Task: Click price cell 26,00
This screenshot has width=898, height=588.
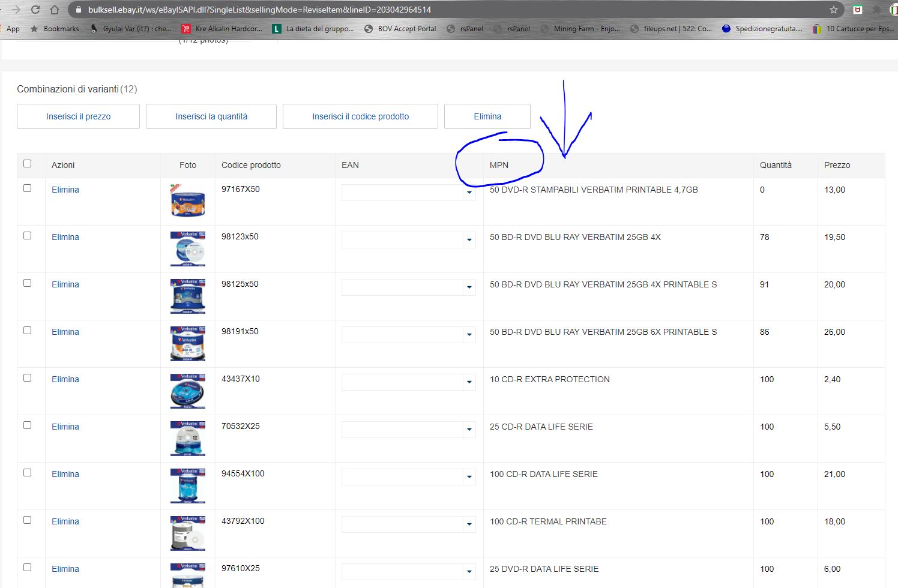Action: 834,332
